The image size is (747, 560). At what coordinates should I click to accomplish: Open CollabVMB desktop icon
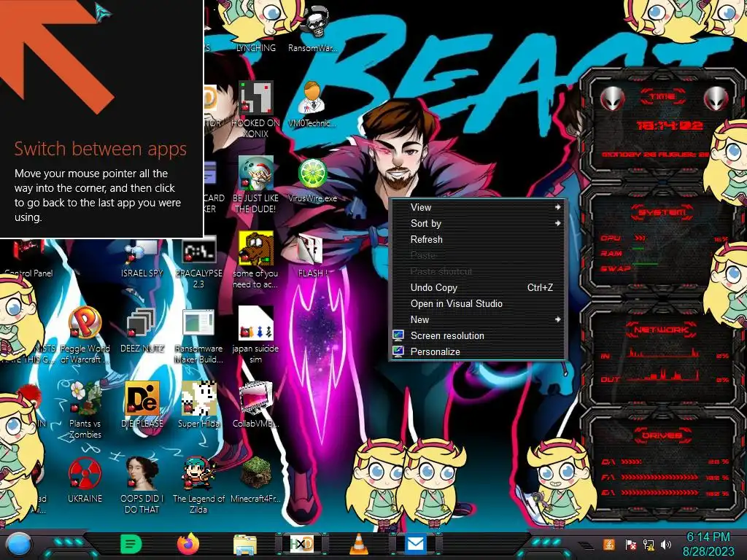[x=255, y=405]
